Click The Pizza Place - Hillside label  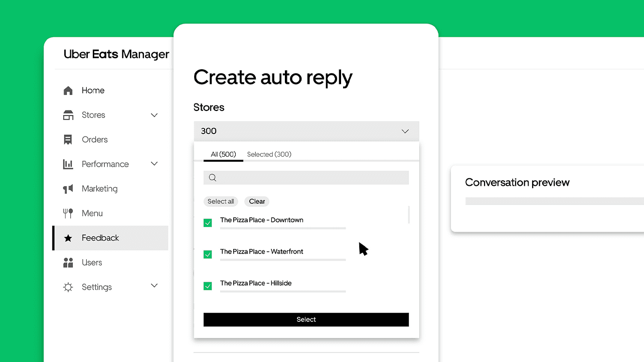point(256,283)
